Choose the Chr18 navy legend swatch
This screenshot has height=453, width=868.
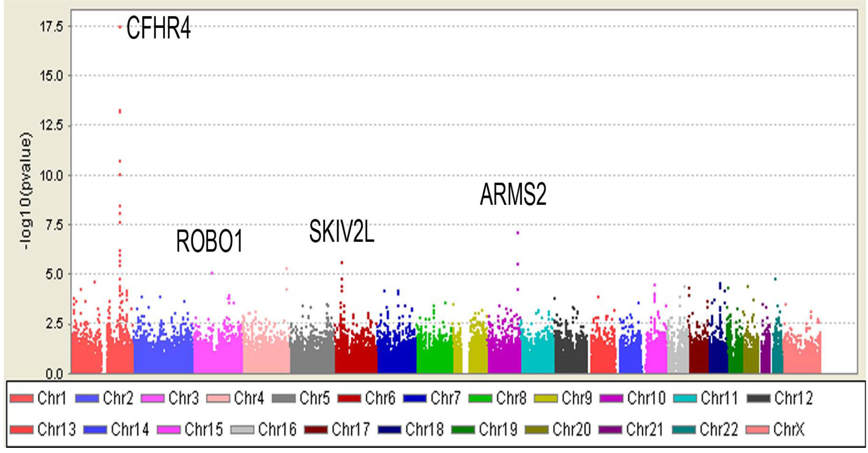coord(389,430)
